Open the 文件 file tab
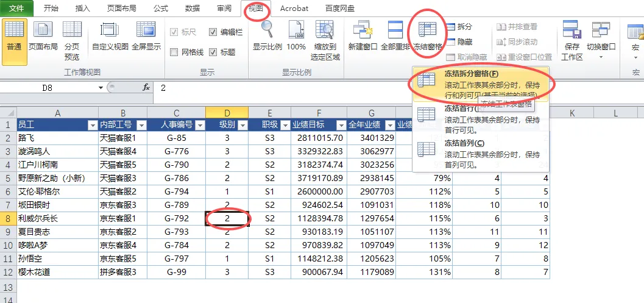This screenshot has height=303, width=644. coord(16,8)
